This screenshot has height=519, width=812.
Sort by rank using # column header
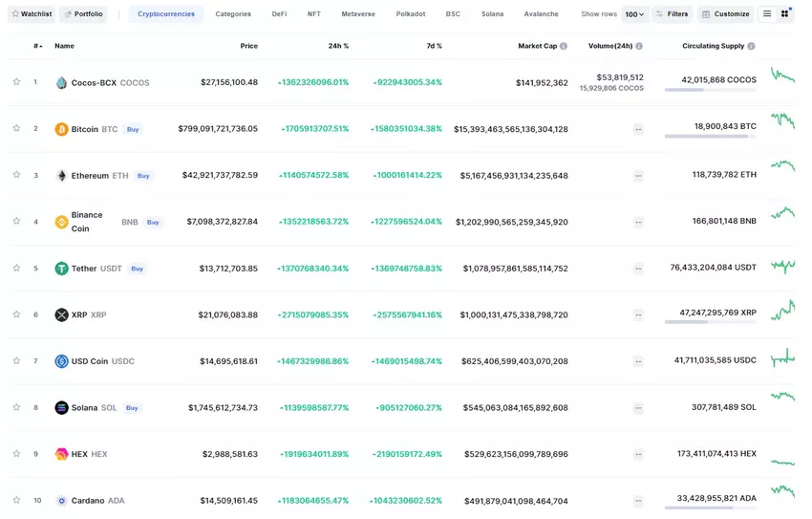[37, 46]
